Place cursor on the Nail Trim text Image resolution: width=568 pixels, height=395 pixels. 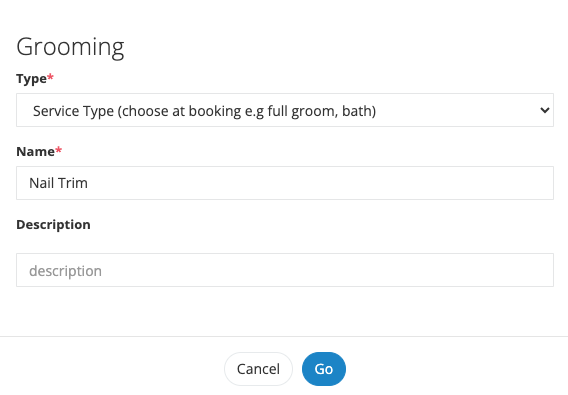tap(58, 183)
